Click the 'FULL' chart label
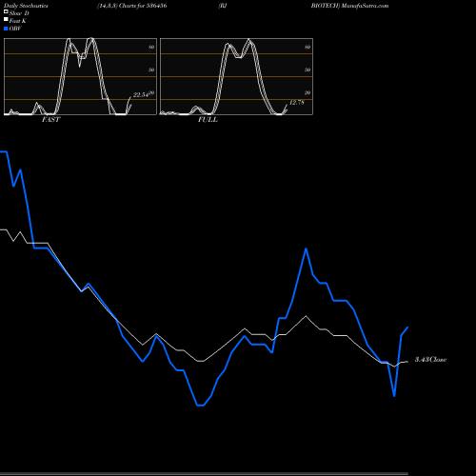 pos(208,120)
